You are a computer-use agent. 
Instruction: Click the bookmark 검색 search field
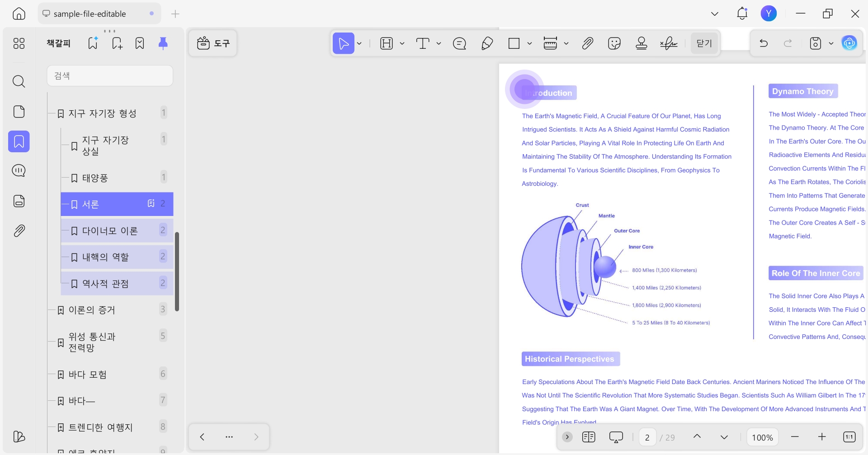(110, 75)
